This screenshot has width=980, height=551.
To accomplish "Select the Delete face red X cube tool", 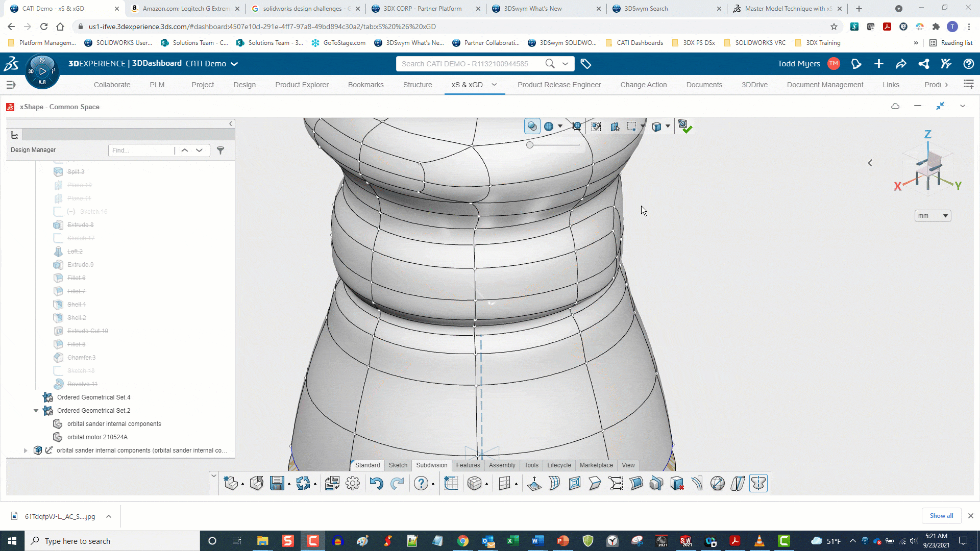I will (677, 483).
